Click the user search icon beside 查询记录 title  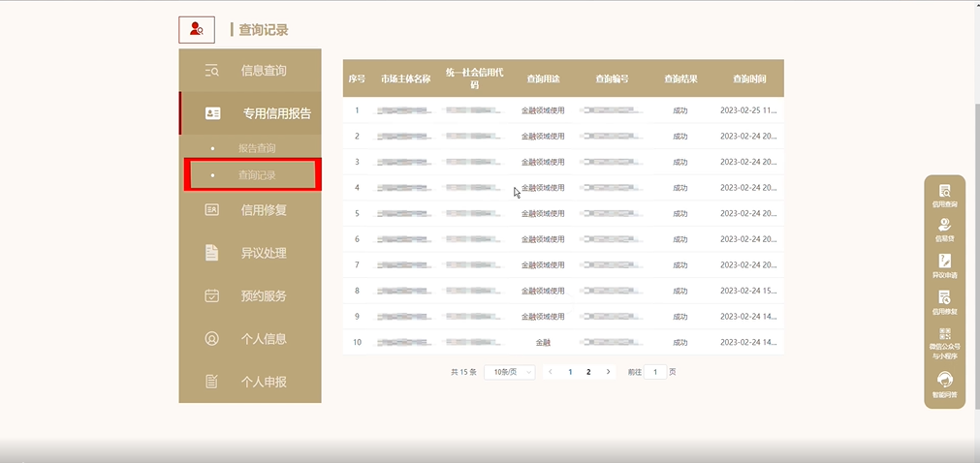(x=197, y=29)
